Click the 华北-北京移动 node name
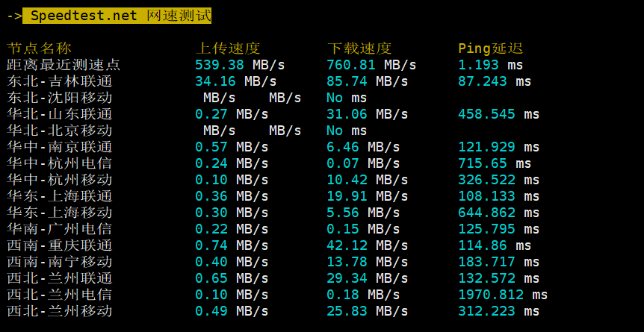This screenshot has width=644, height=332. [60, 131]
